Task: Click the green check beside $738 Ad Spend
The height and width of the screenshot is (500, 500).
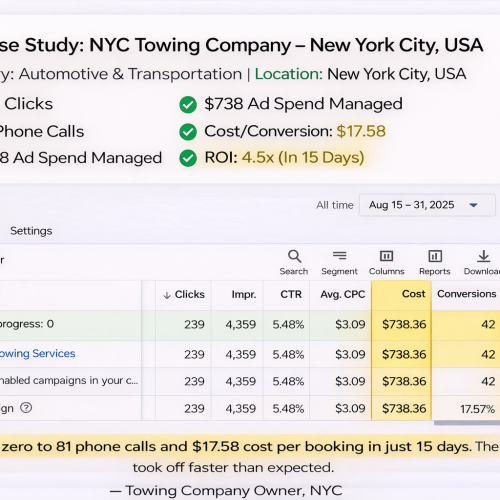Action: coord(188,105)
